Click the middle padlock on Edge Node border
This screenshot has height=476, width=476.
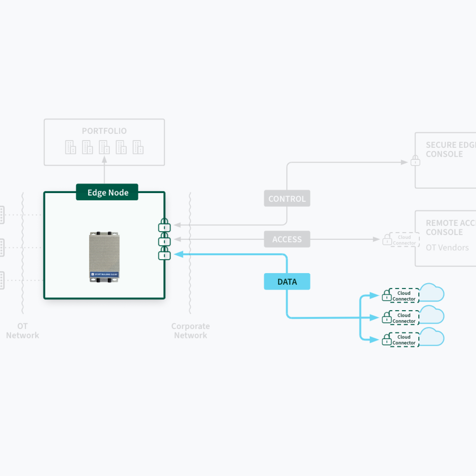pyautogui.click(x=164, y=239)
